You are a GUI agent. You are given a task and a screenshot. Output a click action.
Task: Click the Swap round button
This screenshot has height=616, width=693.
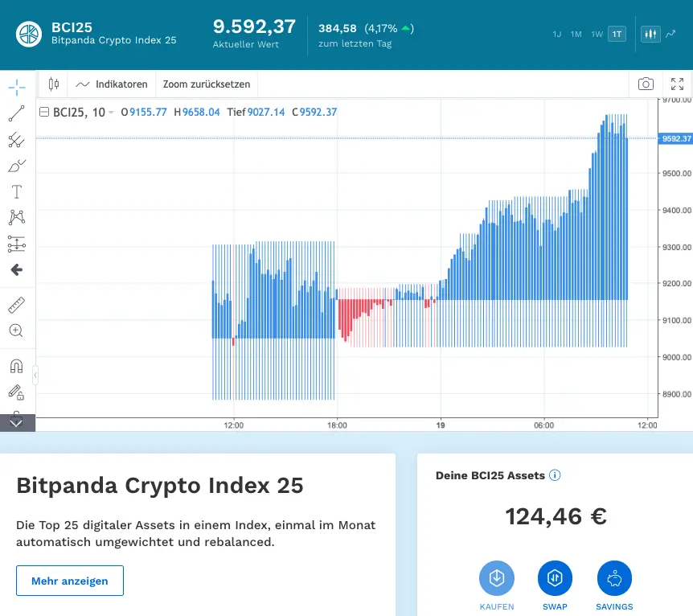pyautogui.click(x=555, y=578)
